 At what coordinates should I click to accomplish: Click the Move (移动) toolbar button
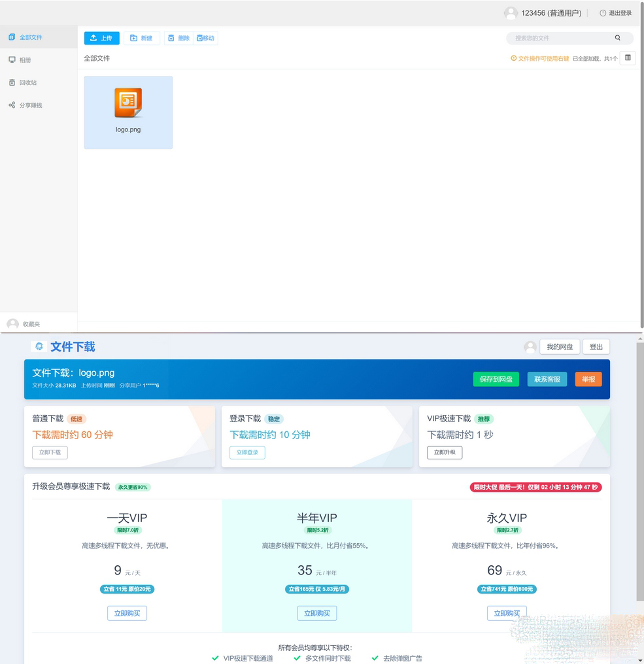point(206,38)
